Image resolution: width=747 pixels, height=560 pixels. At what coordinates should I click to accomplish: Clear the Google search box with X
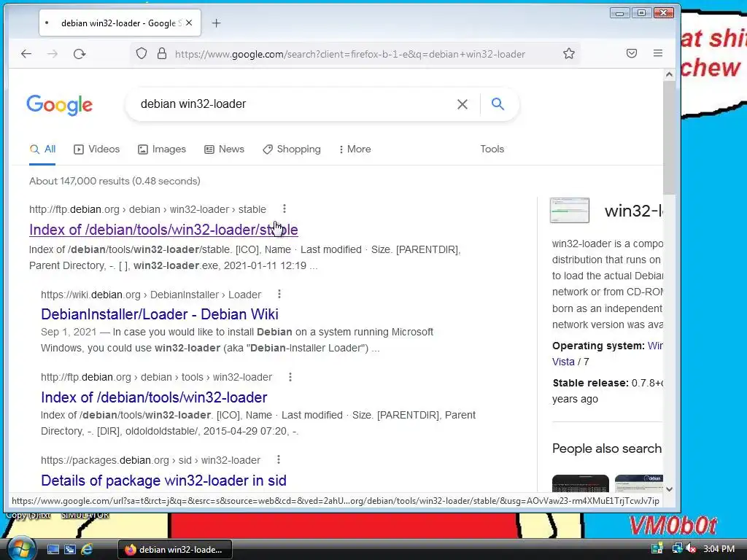[462, 104]
